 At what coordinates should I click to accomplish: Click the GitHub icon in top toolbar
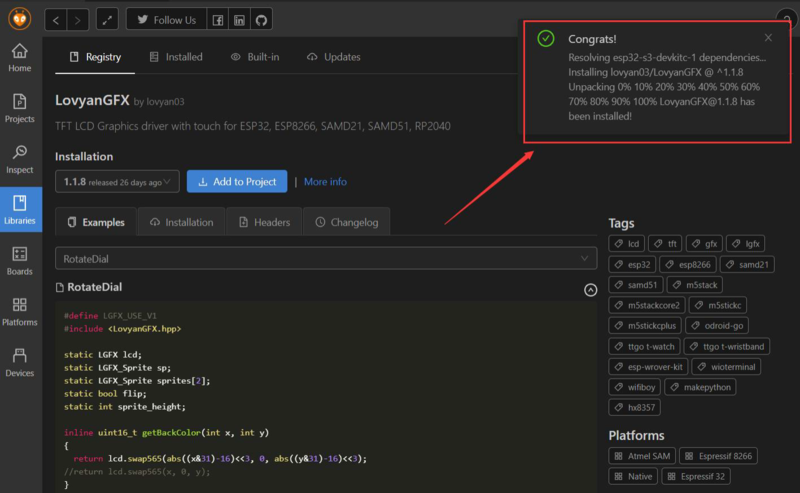point(261,20)
